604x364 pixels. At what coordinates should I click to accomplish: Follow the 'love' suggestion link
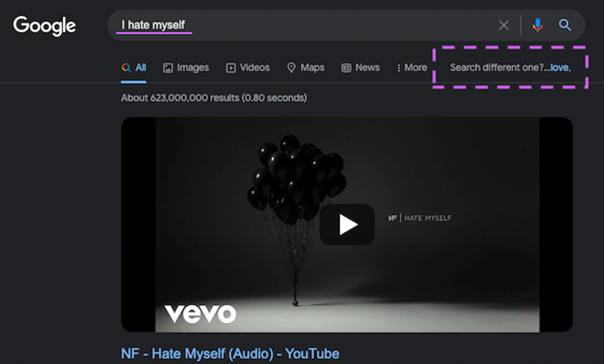click(560, 68)
